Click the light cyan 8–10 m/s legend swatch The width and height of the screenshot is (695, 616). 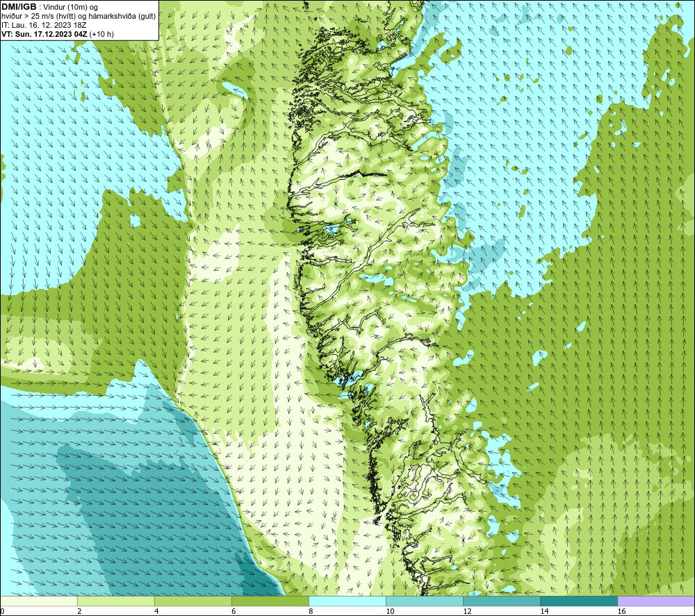coord(347,601)
